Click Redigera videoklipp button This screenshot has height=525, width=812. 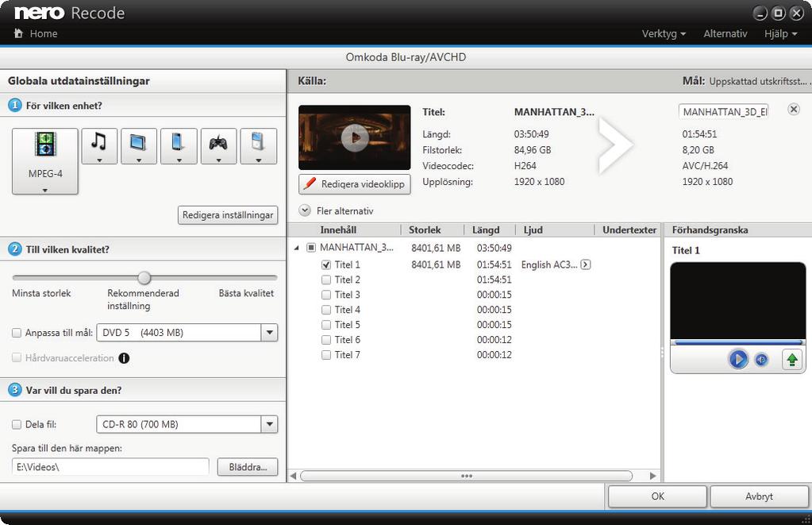(x=355, y=184)
